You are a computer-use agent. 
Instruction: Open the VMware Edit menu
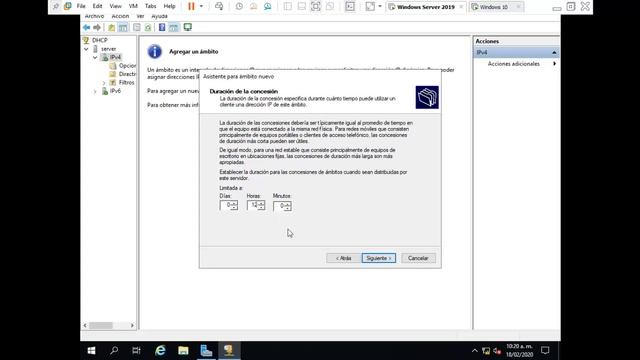coord(97,6)
